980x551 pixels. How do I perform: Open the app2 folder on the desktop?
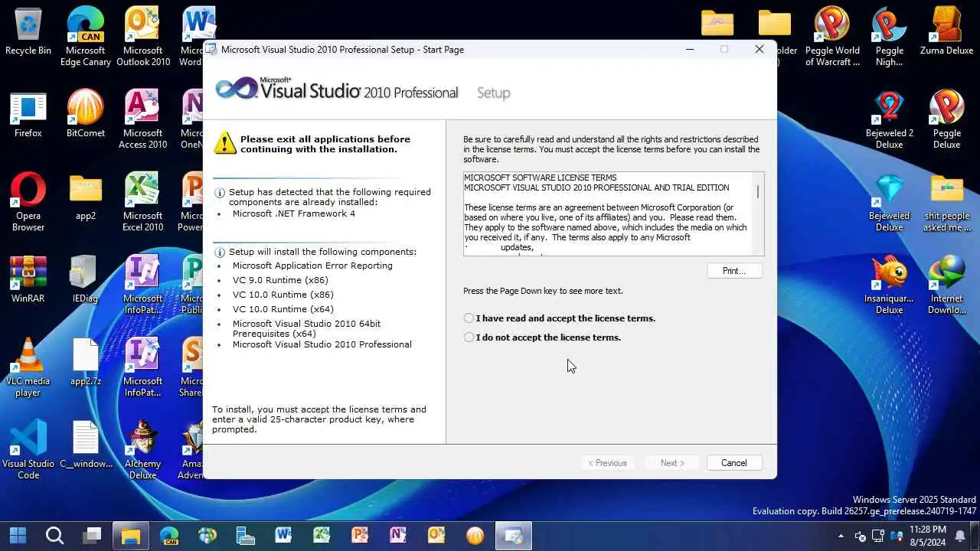click(x=85, y=197)
